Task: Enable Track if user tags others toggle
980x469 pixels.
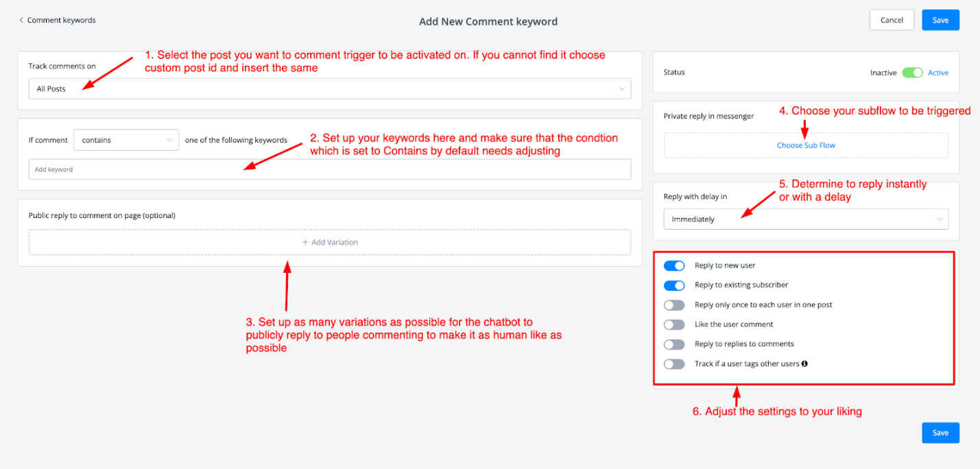Action: 674,364
